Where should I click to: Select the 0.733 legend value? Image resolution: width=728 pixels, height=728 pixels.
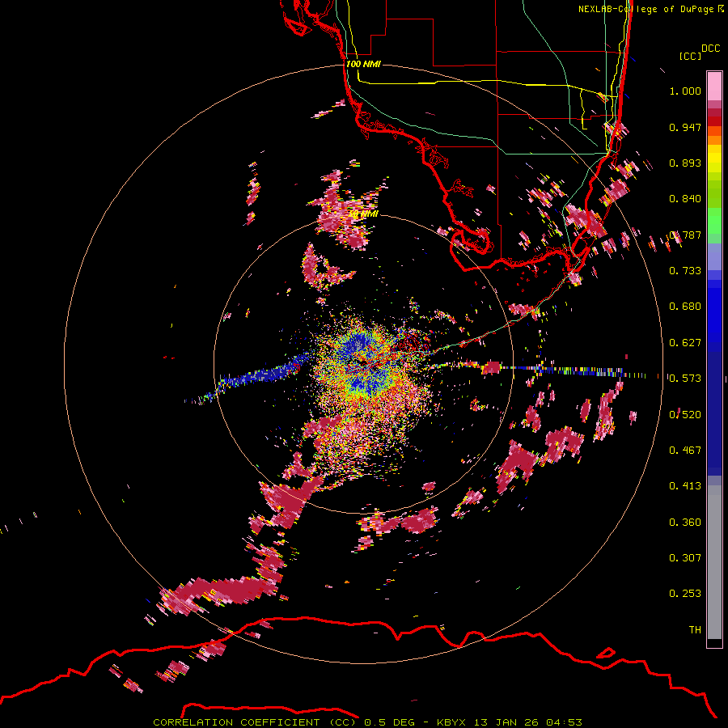685,271
